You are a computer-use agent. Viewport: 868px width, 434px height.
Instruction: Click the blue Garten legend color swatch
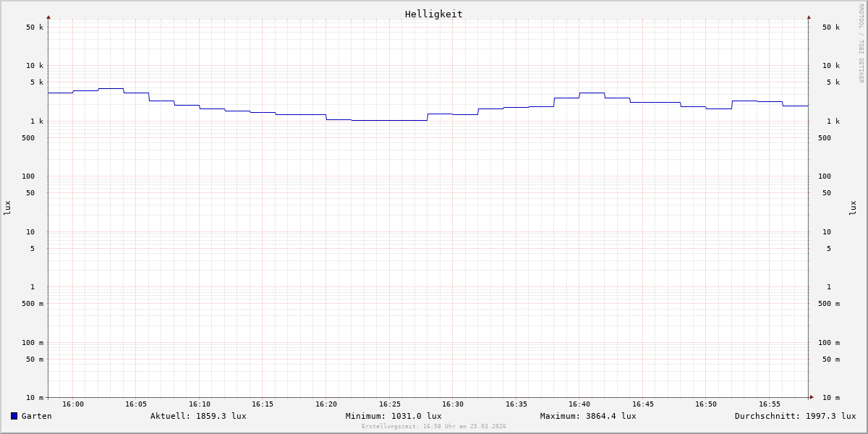(x=14, y=416)
